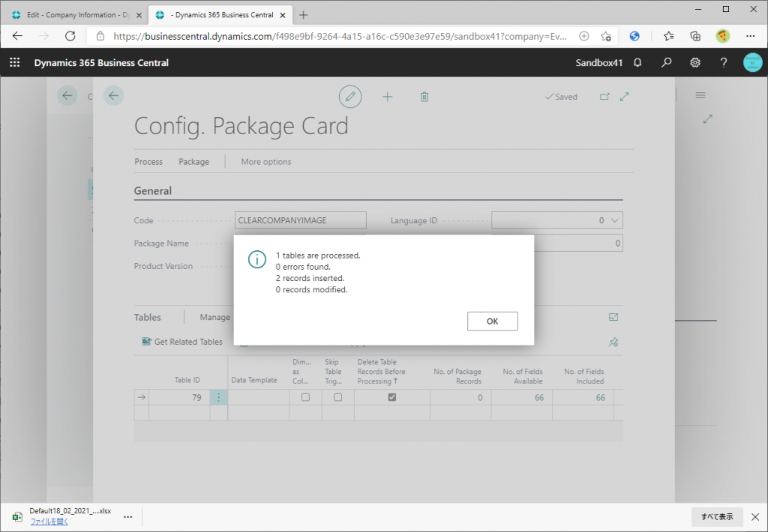Open the Edge profile icon in toolbar

coord(722,36)
